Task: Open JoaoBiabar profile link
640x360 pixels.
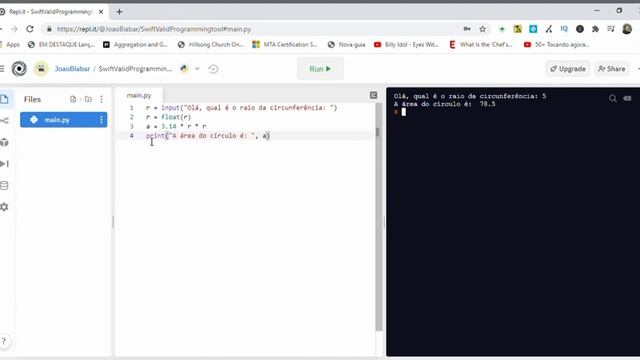Action: coord(72,69)
